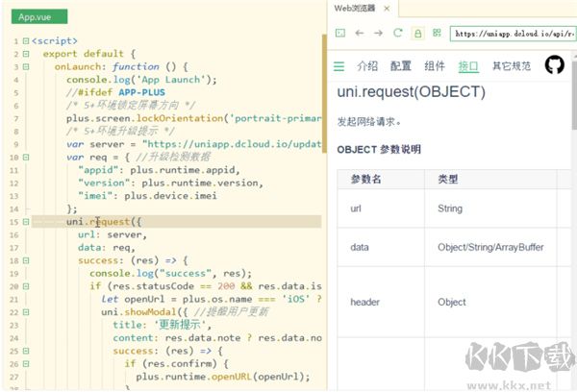Fold the onLaunch function on line 3

click(x=25, y=67)
